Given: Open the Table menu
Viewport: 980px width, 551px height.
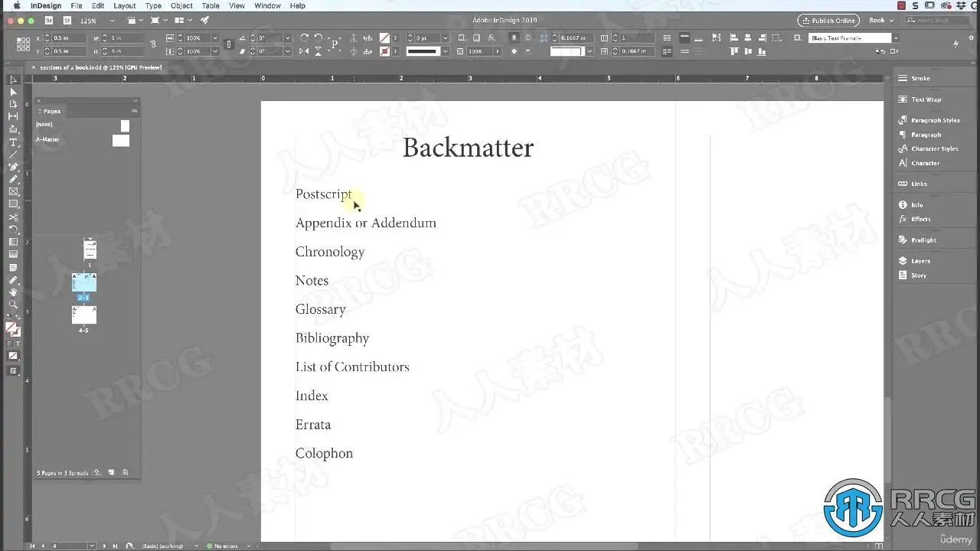Looking at the screenshot, I should [x=211, y=5].
